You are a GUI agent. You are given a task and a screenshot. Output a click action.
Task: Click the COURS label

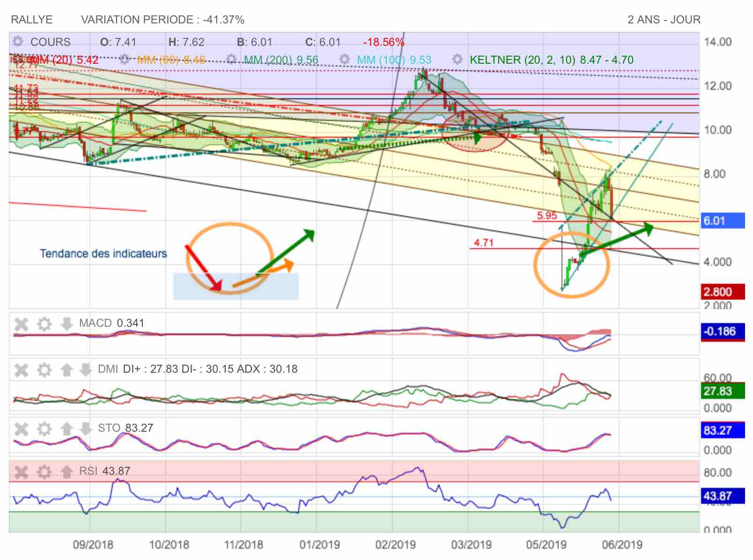pyautogui.click(x=50, y=42)
